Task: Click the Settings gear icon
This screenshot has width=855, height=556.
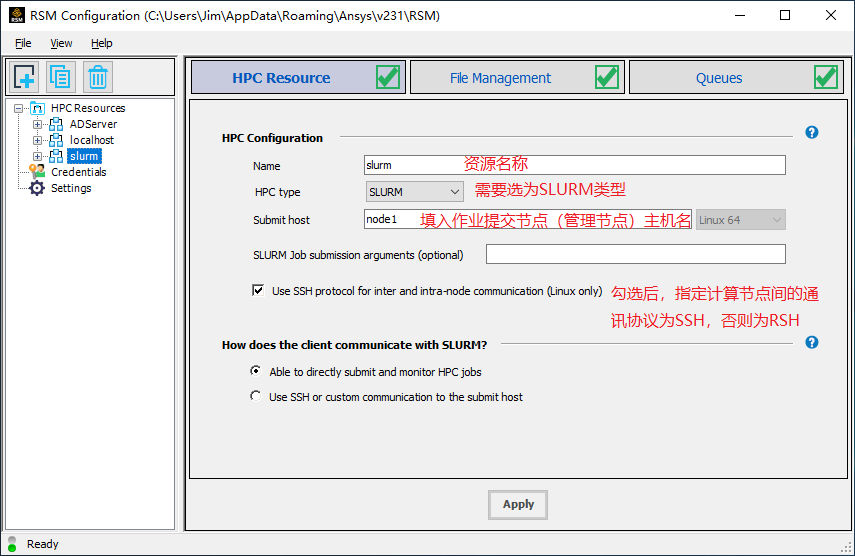Action: 37,188
